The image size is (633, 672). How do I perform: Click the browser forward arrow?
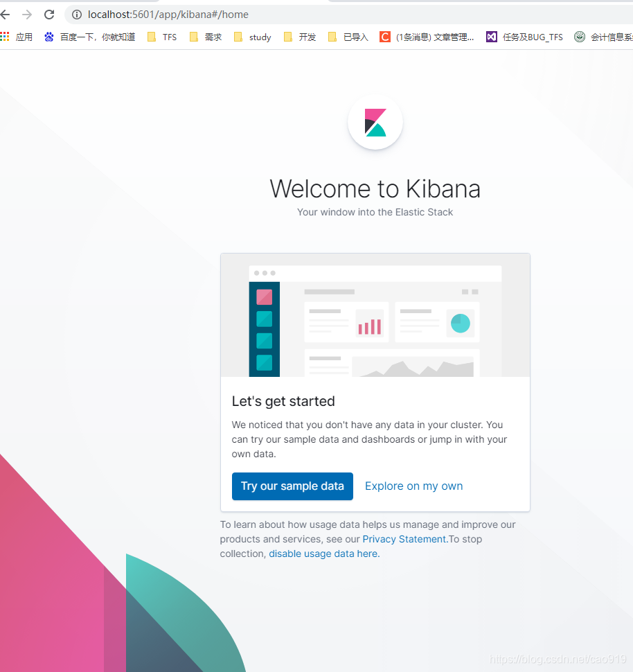[27, 15]
